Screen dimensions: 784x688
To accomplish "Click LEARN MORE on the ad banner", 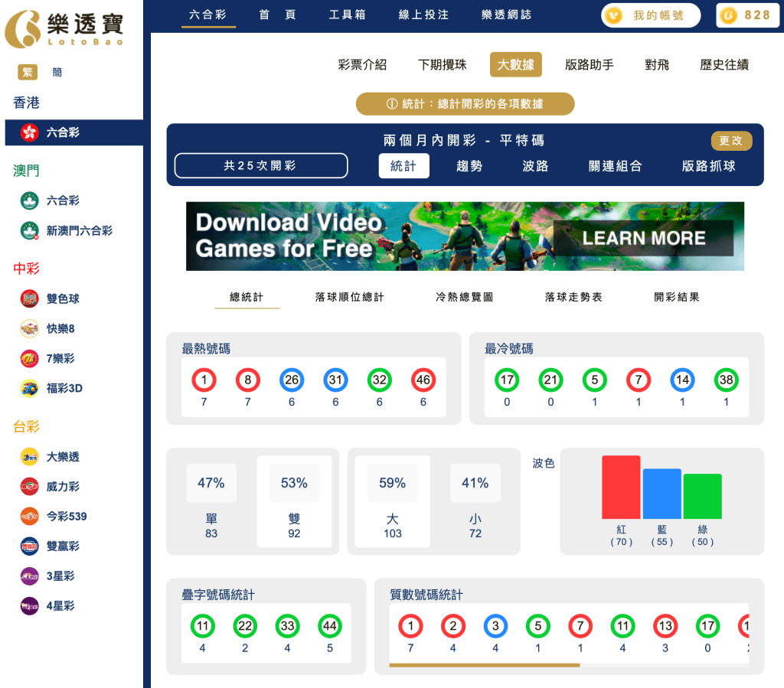I will pyautogui.click(x=643, y=238).
